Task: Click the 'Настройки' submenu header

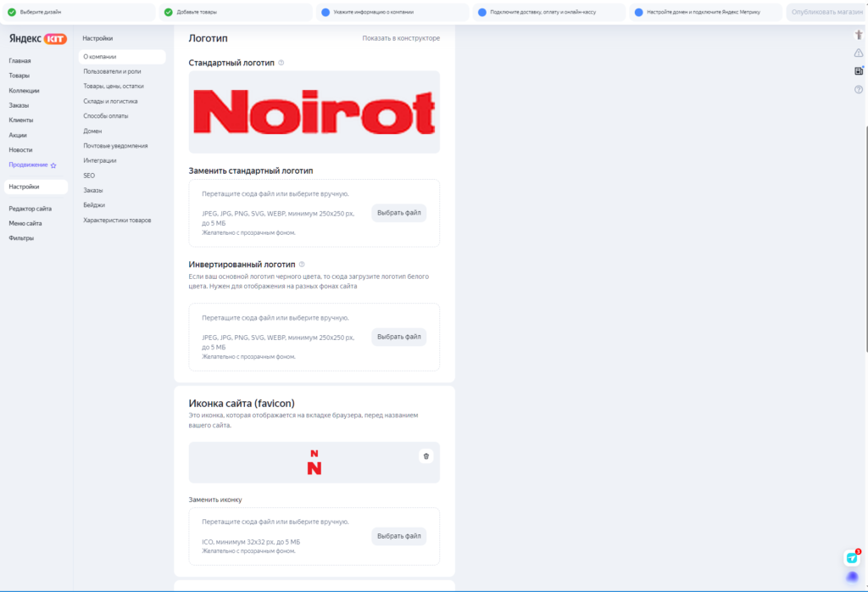Action: pos(97,38)
